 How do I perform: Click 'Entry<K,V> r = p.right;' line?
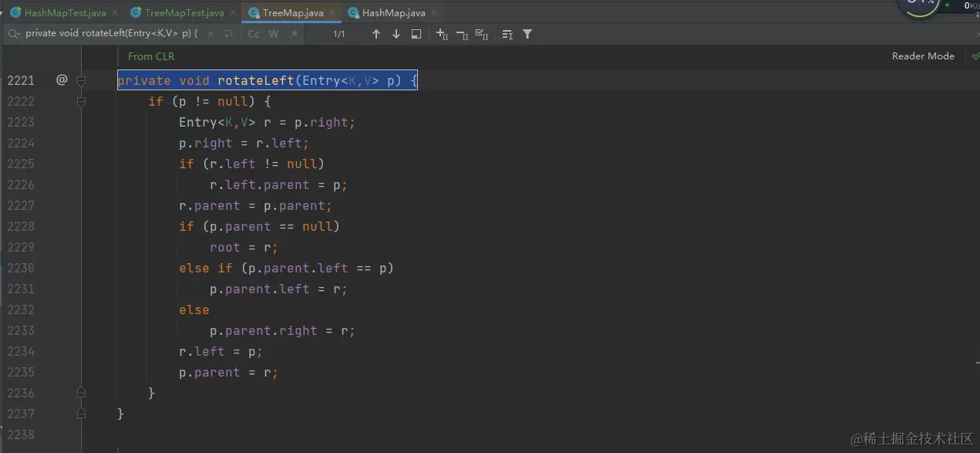267,122
